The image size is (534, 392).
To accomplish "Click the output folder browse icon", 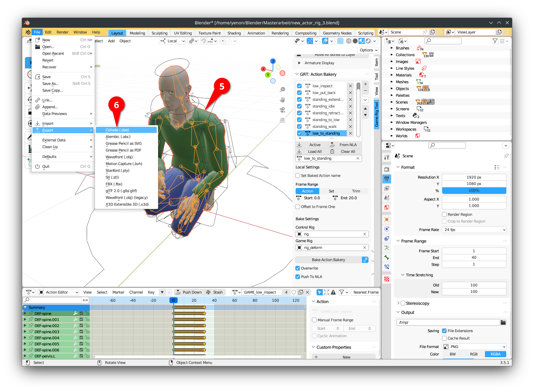I will 503,322.
